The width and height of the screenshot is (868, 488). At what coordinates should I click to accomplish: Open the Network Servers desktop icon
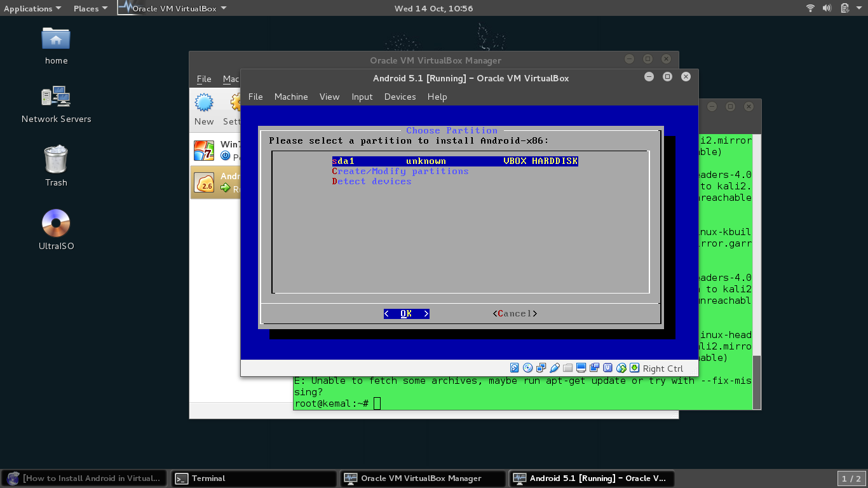[x=56, y=97]
